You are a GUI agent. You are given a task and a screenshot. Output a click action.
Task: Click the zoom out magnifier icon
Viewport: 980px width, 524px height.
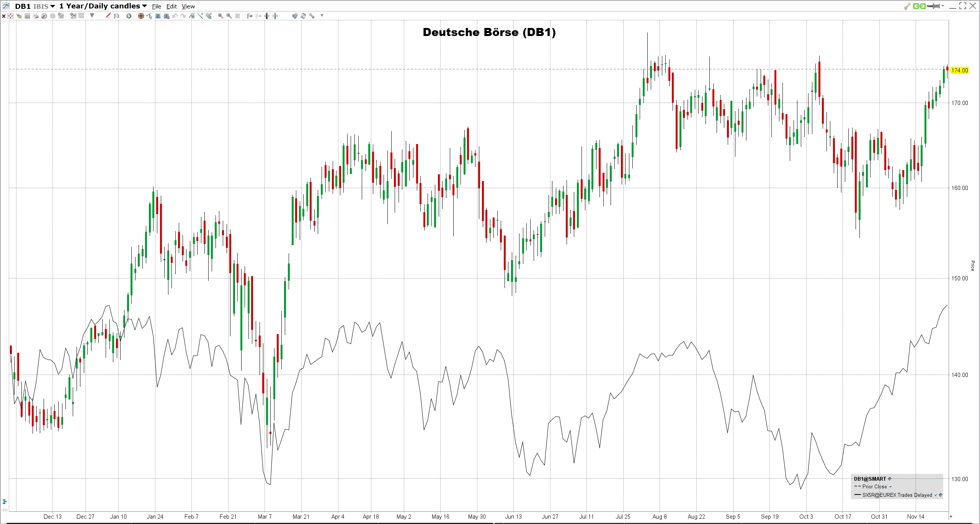pyautogui.click(x=229, y=16)
